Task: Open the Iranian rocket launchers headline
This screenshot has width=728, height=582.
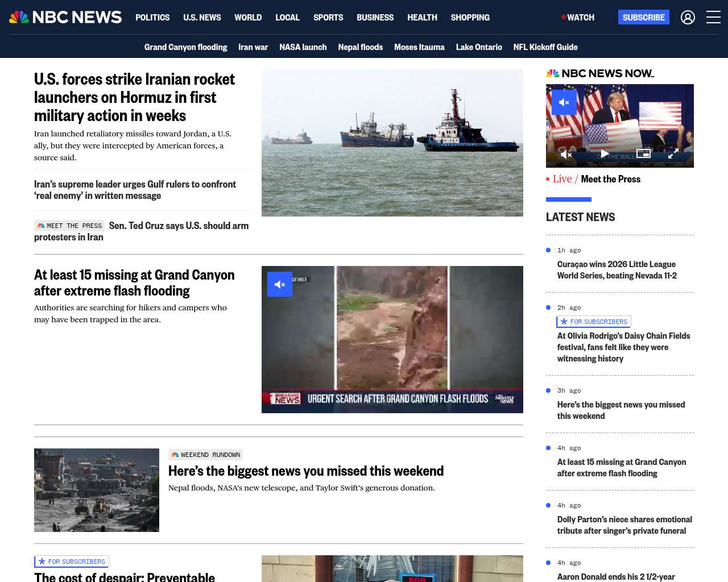Action: [x=134, y=97]
